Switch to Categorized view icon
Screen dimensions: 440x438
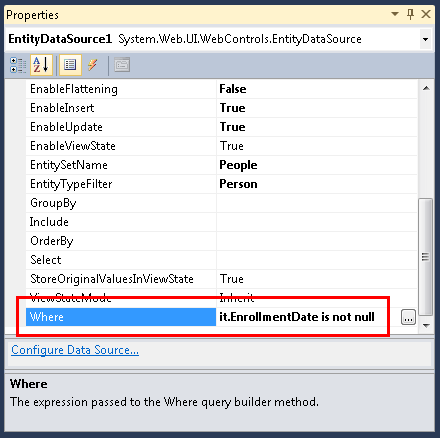(18, 65)
